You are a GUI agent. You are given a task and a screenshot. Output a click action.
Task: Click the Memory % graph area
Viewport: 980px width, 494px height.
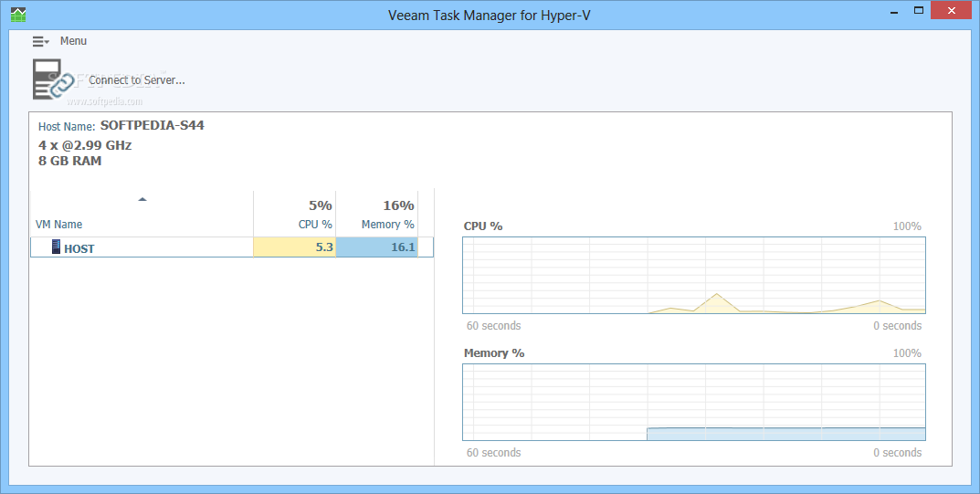(x=694, y=402)
